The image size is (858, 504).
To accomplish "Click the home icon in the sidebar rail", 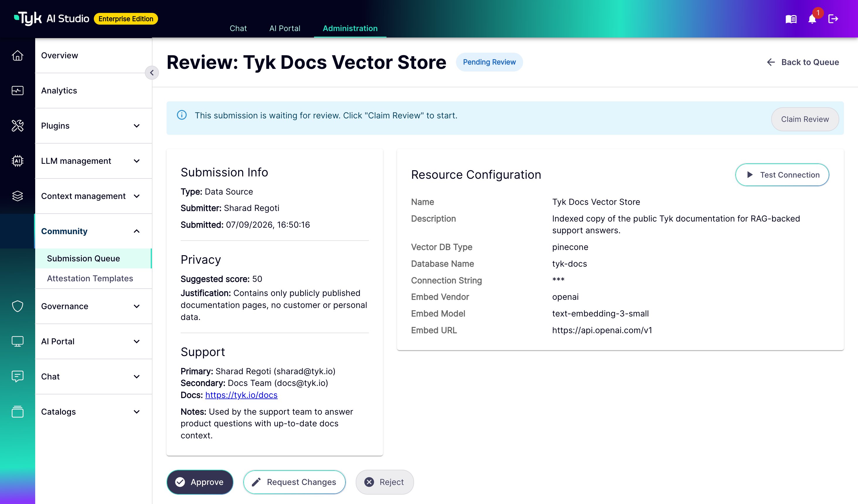I will click(17, 55).
